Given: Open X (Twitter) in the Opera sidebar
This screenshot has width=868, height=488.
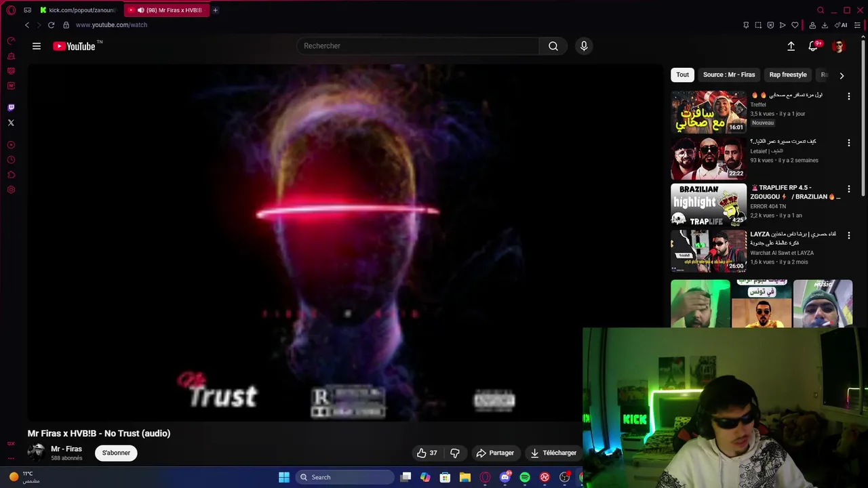Looking at the screenshot, I should (x=11, y=123).
